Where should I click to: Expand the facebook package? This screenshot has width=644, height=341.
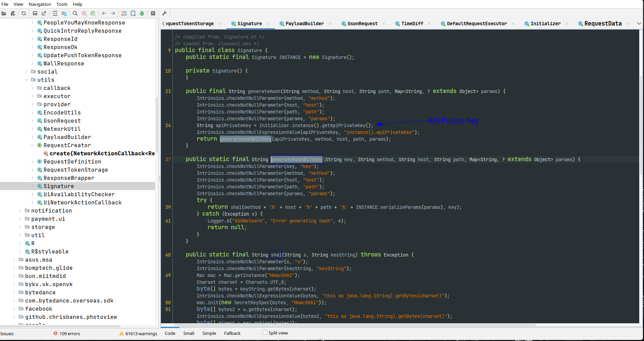pos(14,309)
